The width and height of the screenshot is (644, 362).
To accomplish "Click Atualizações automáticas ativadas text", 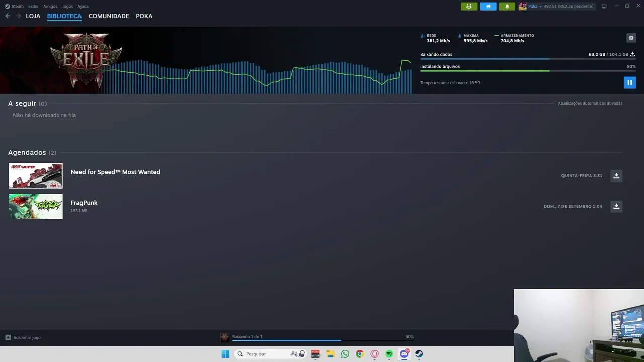I will (x=590, y=103).
